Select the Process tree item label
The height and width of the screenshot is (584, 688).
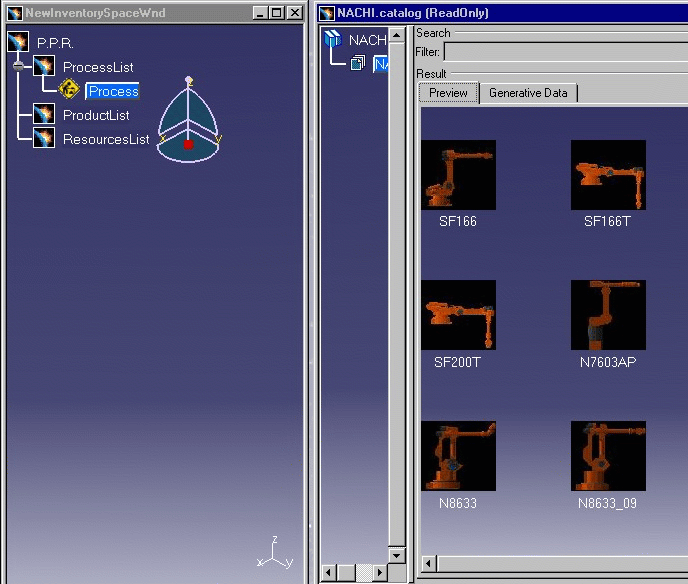(x=112, y=91)
